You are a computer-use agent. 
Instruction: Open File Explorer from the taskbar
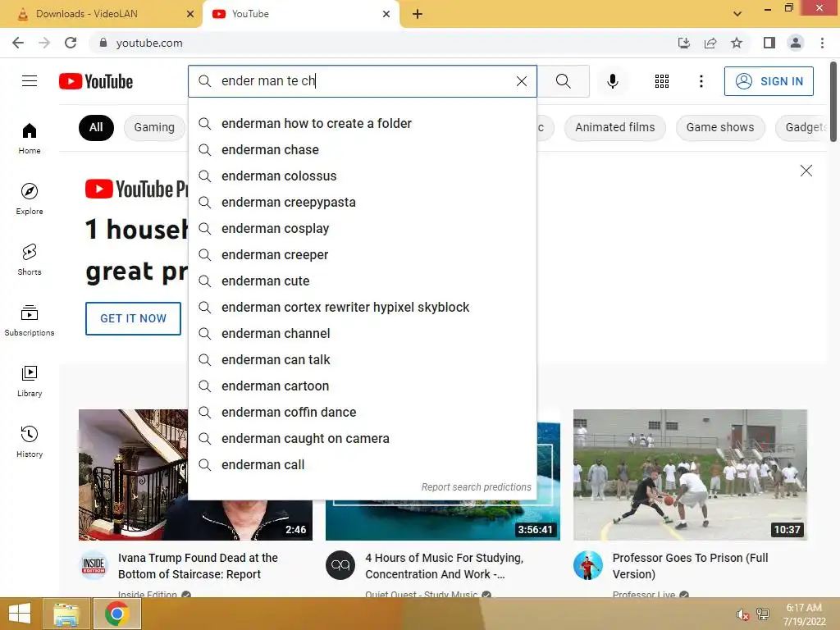coord(66,614)
